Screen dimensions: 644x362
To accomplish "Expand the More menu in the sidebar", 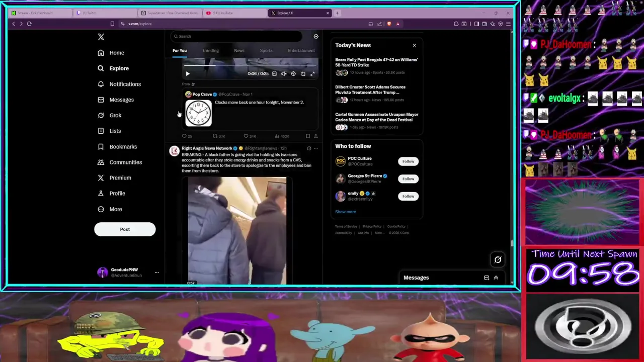I will tap(110, 209).
